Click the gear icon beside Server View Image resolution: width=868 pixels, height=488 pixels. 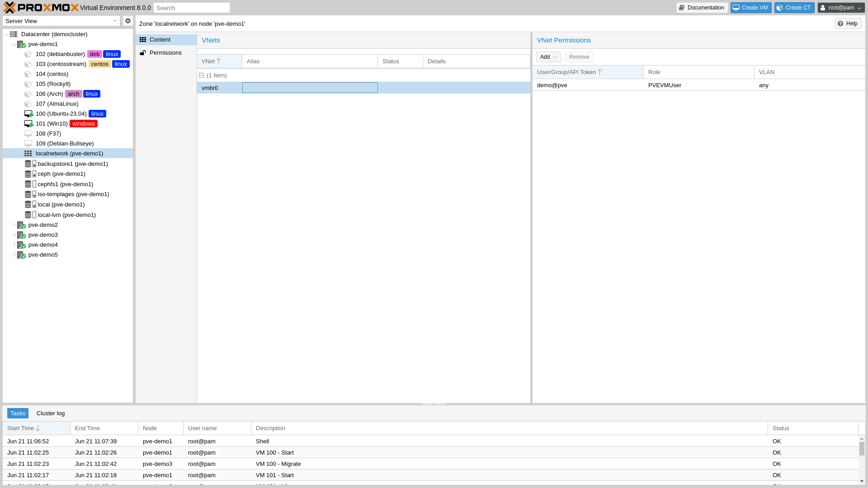(128, 21)
